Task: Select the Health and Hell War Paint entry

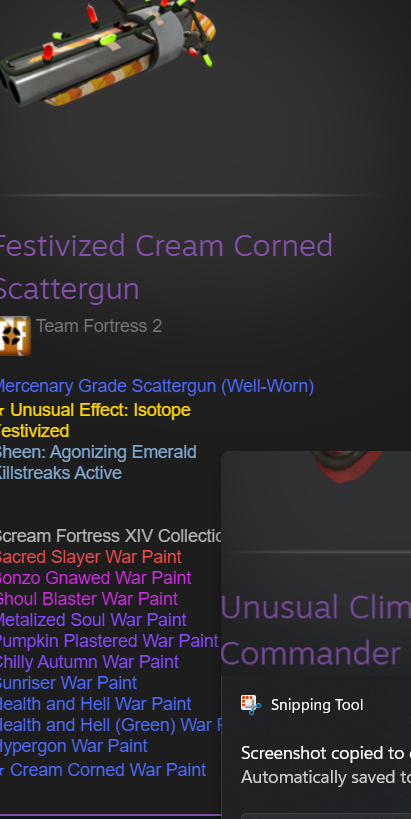Action: [x=96, y=704]
